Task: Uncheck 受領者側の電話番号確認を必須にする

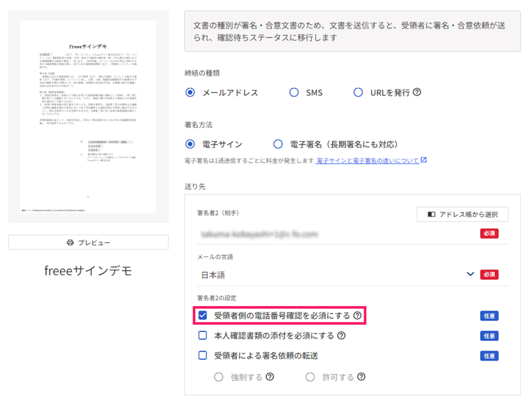Action: click(x=203, y=316)
